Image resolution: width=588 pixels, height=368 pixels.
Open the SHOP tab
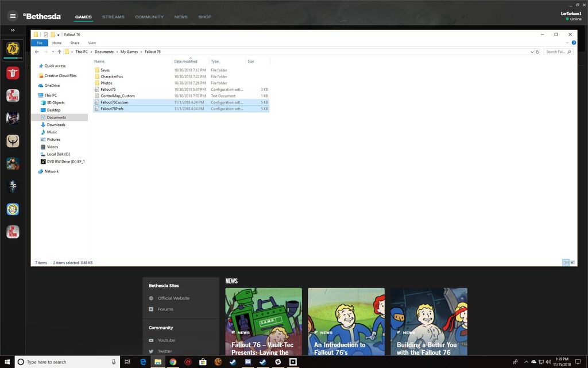point(205,17)
